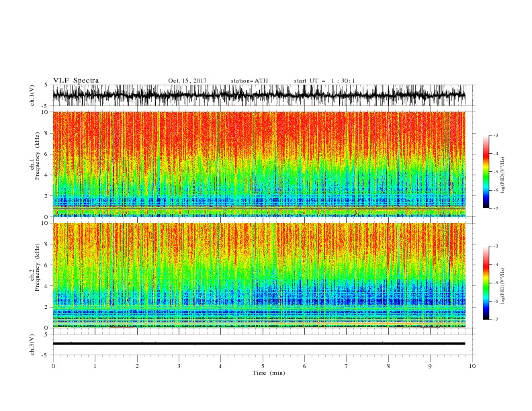Click the "VLF Spectra" plot title
The image size is (532, 411).
76,81
